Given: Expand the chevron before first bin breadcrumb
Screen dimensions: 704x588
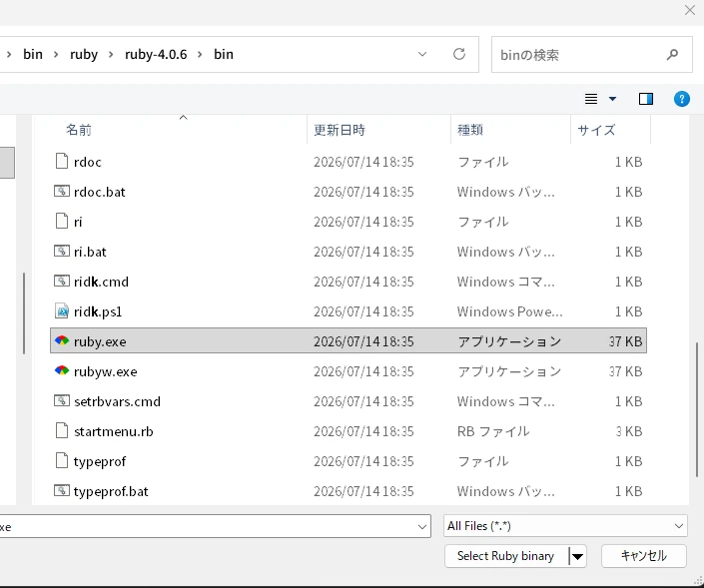Looking at the screenshot, I should (x=9, y=54).
